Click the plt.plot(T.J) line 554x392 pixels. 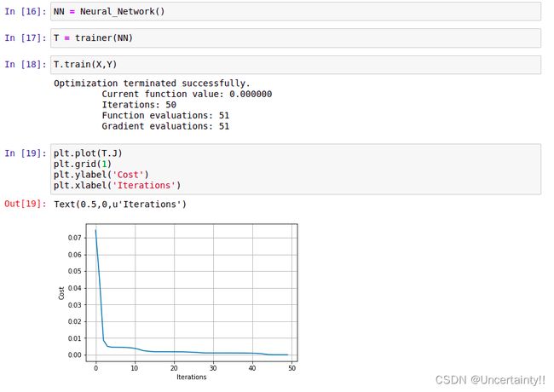coord(88,153)
